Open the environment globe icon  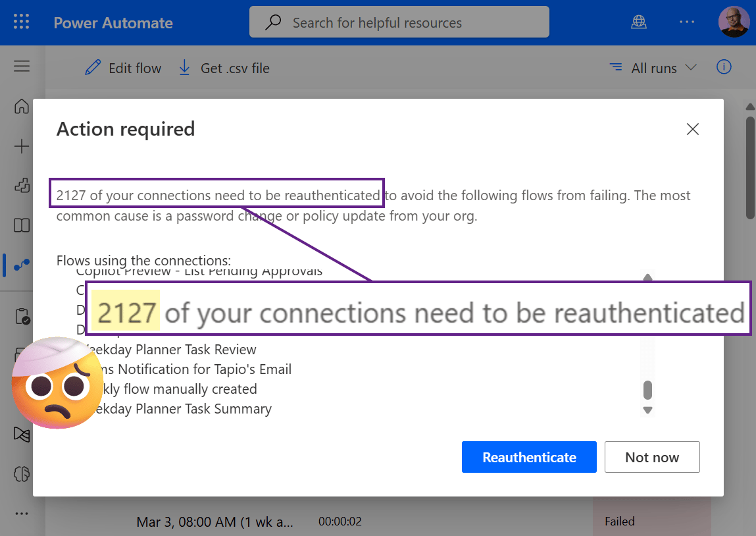tap(639, 22)
